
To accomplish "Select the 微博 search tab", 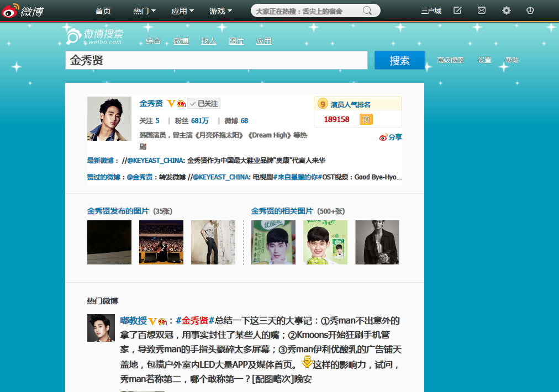I will [x=181, y=41].
